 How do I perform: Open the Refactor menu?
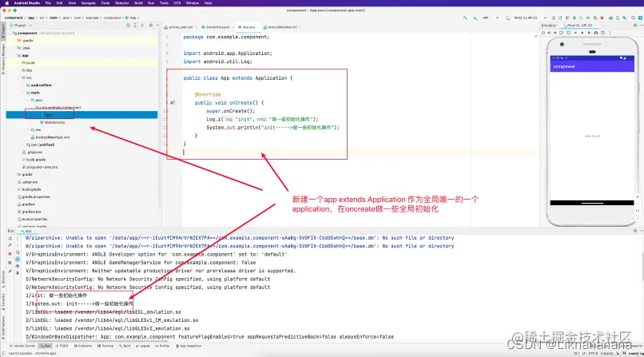click(x=122, y=3)
